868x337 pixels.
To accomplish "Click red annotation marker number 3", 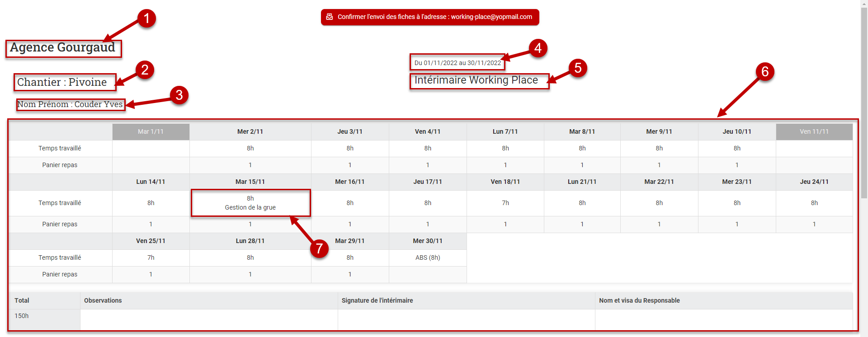I will [x=179, y=95].
